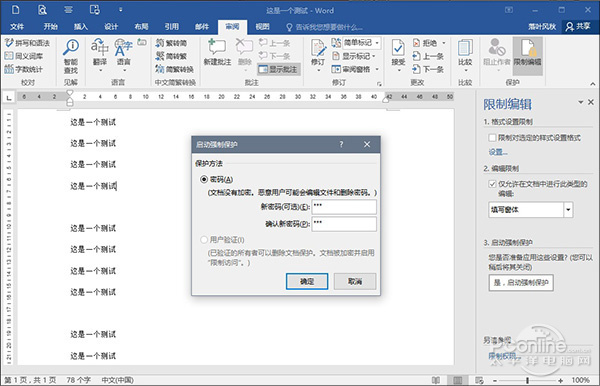Screen dimensions: 600x386
Task: Open the 填写窗体 editing type dropdown
Action: tap(568, 210)
